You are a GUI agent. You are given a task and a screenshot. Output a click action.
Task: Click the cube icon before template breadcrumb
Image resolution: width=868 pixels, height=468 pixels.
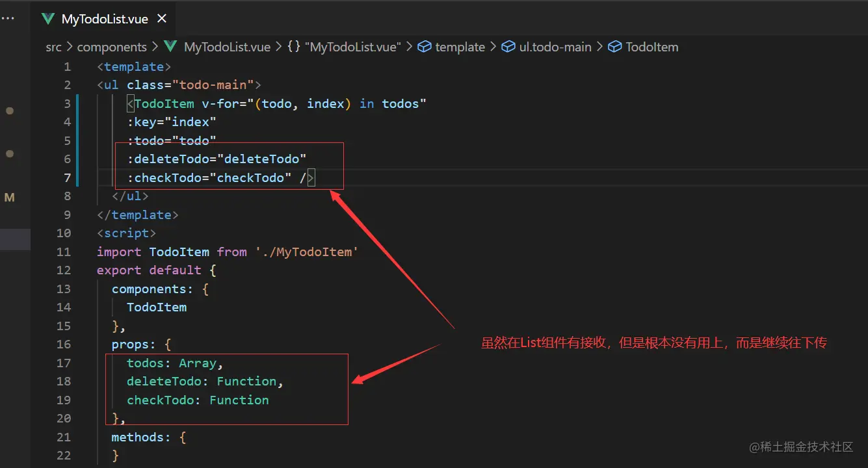click(x=425, y=47)
